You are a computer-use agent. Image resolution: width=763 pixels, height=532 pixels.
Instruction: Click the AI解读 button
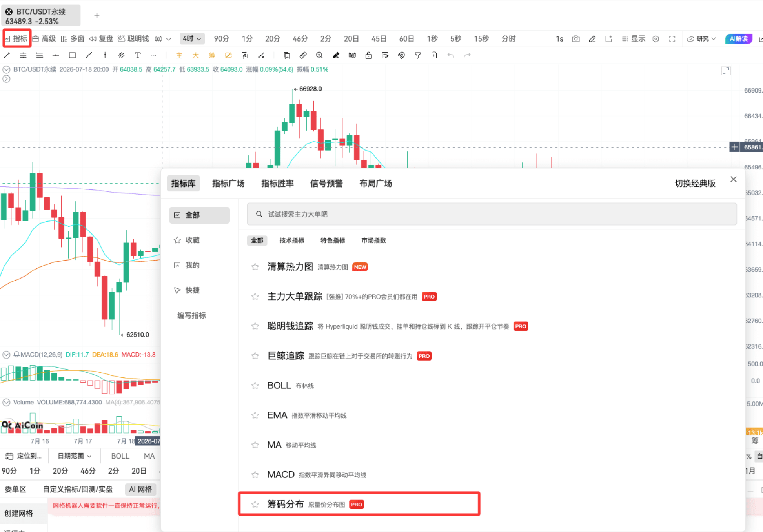pos(739,39)
